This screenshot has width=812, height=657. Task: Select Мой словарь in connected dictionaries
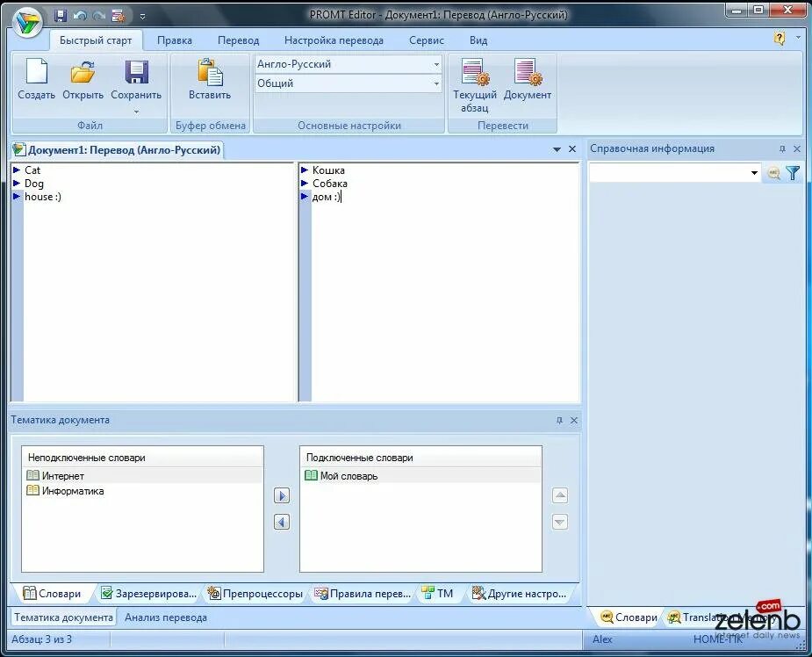point(420,476)
